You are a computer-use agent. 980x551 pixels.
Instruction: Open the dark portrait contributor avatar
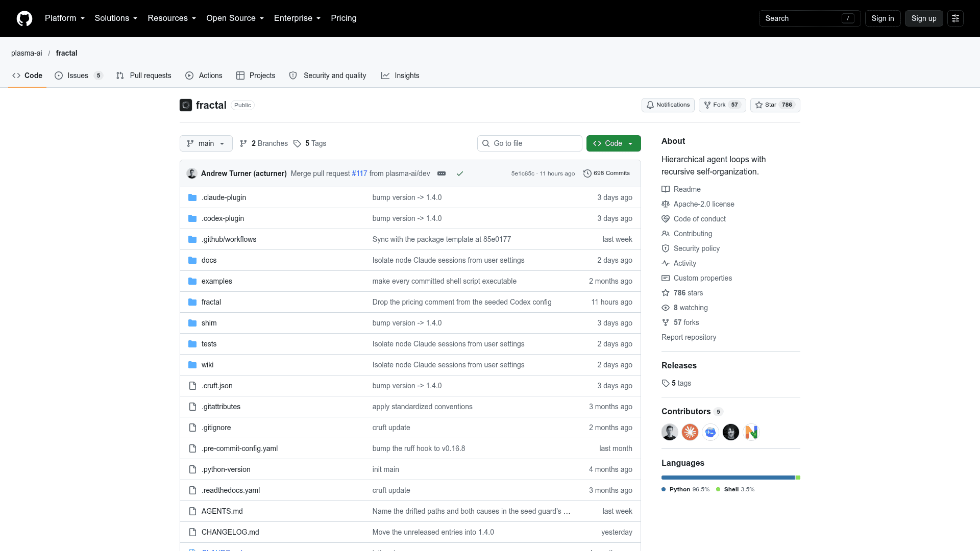pos(731,432)
